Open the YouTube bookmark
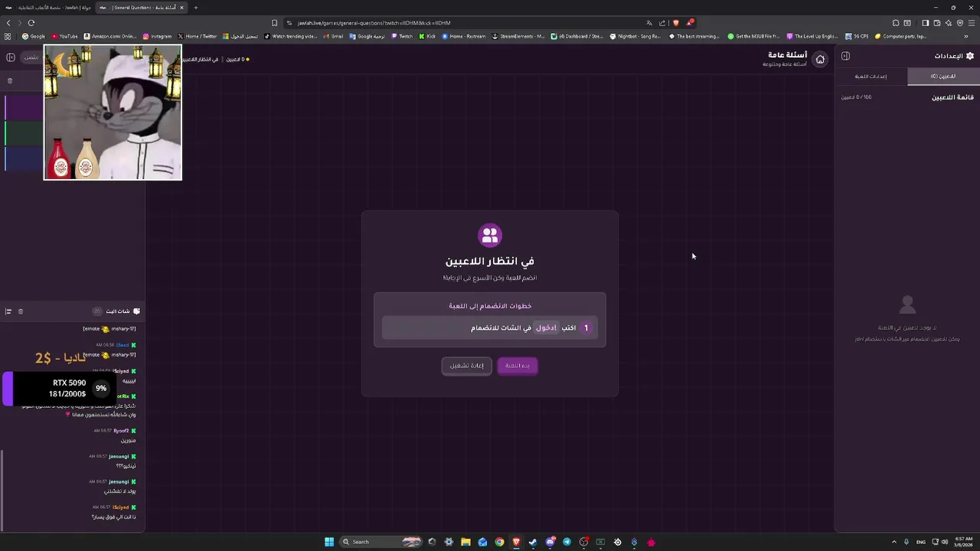The width and height of the screenshot is (980, 551). [64, 36]
